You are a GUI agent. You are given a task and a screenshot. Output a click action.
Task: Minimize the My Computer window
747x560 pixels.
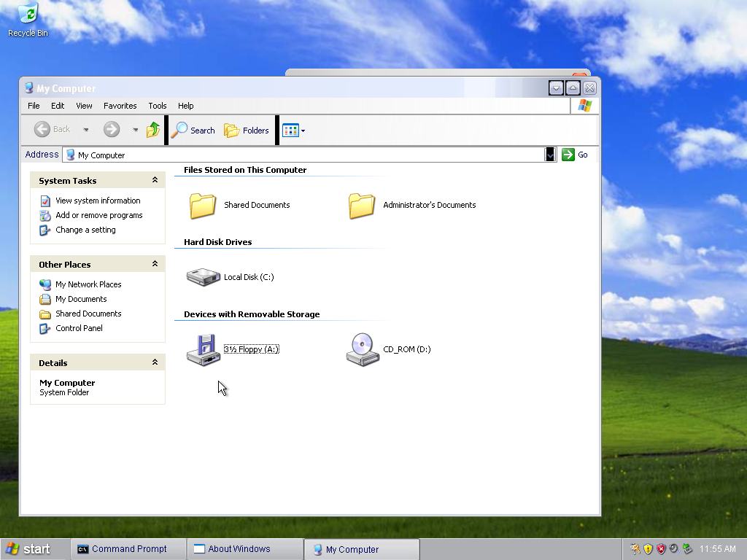(556, 88)
